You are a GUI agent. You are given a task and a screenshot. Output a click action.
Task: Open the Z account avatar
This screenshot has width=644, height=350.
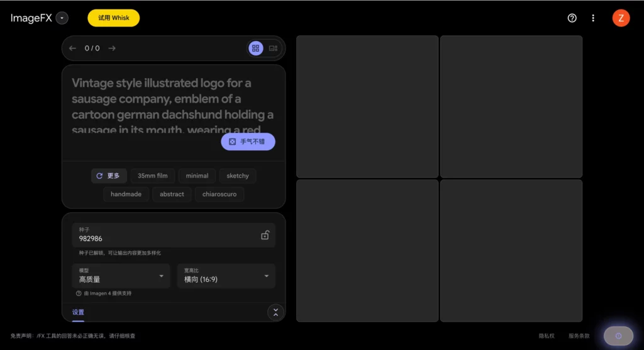tap(621, 18)
